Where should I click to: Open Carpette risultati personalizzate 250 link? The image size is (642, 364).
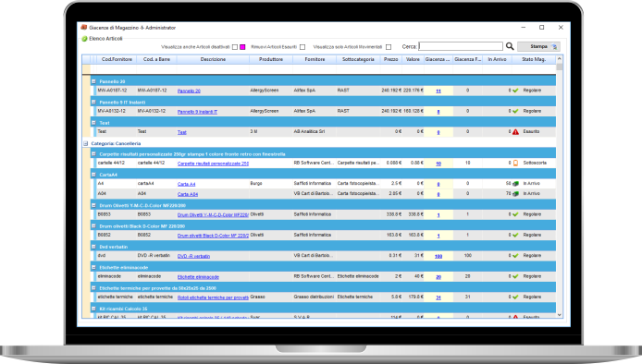(x=213, y=164)
